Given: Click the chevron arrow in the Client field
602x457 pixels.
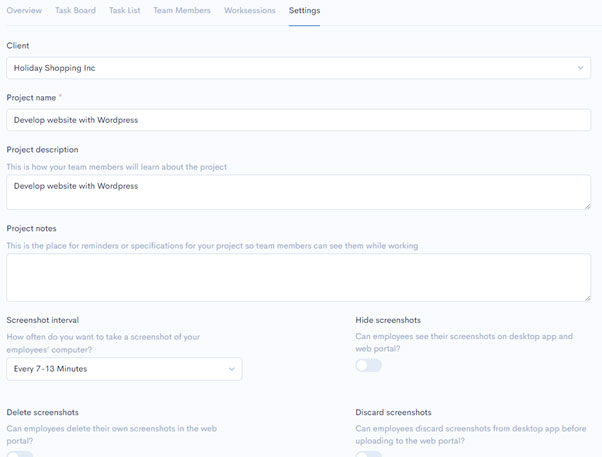Looking at the screenshot, I should click(580, 68).
